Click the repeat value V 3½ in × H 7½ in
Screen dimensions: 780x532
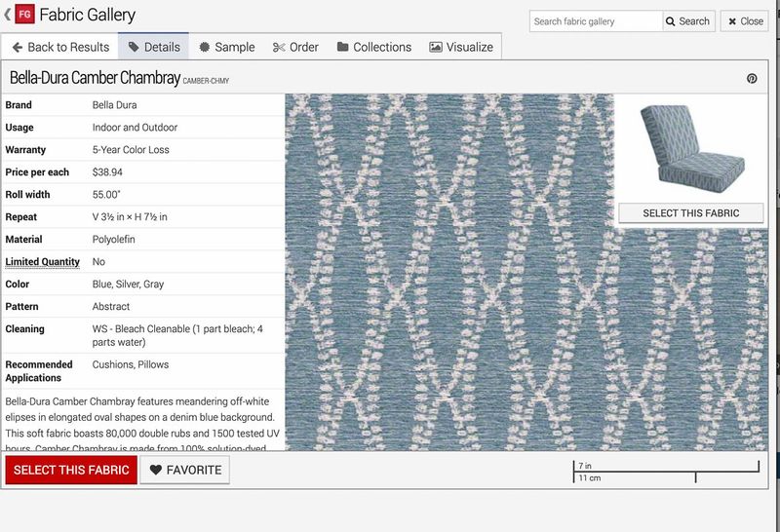click(x=130, y=216)
